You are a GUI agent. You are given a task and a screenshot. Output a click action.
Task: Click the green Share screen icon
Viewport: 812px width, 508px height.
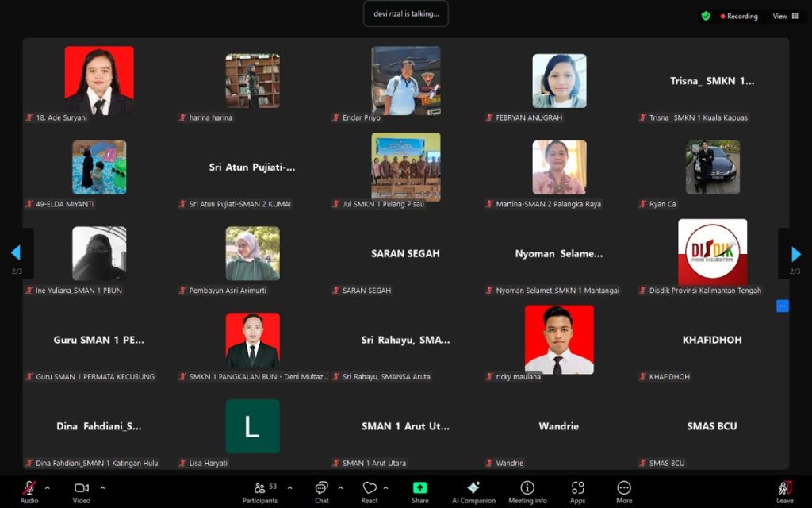pos(420,488)
